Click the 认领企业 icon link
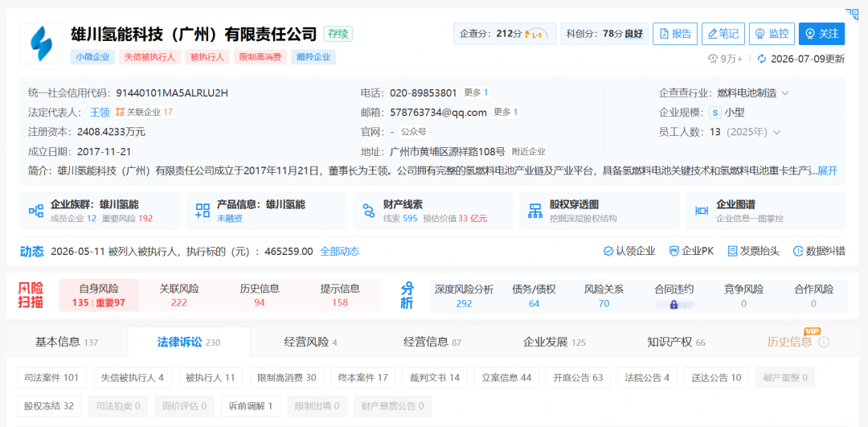 (x=628, y=252)
